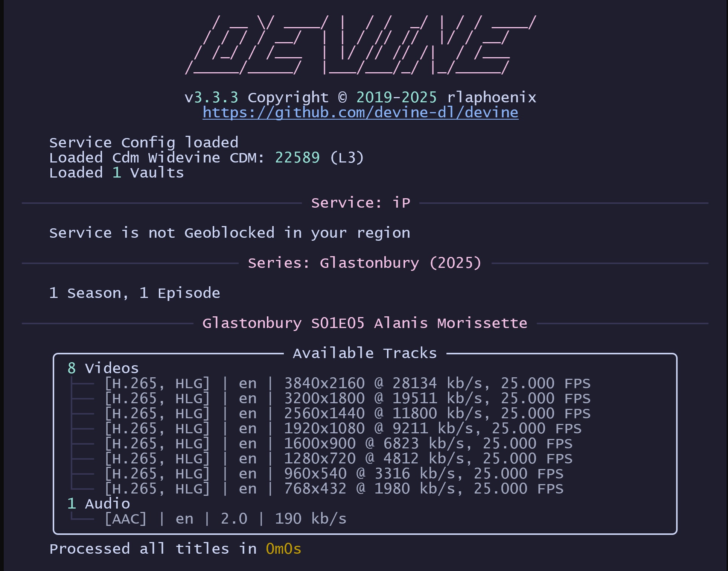
Task: Click the '8 Videos' tree heading
Action: click(x=103, y=368)
